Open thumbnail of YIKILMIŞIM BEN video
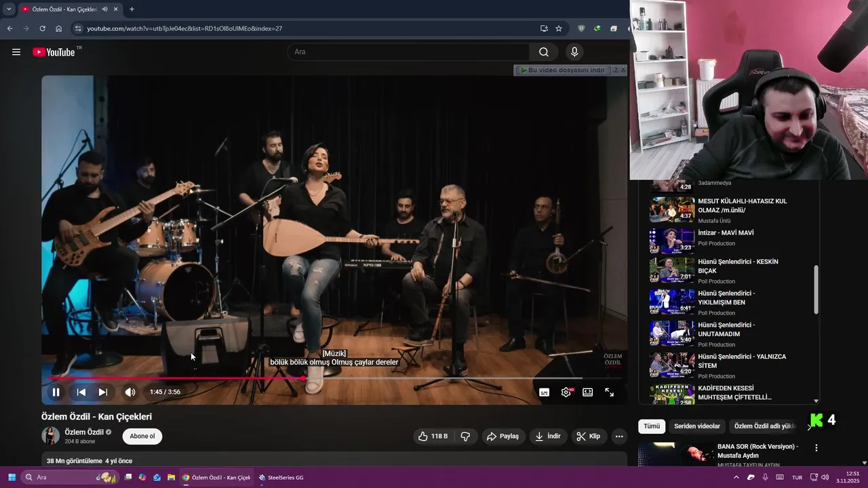The height and width of the screenshot is (488, 868). (x=672, y=302)
